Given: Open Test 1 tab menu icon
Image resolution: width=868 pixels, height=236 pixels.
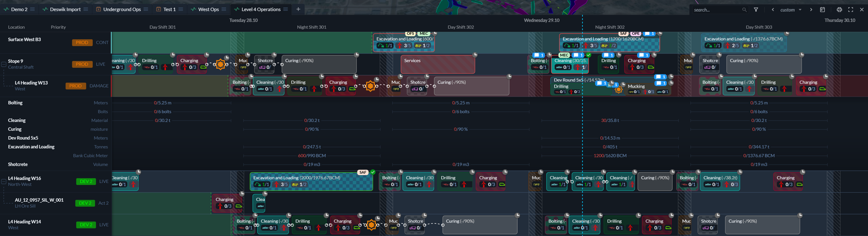Looking at the screenshot, I should [x=181, y=9].
